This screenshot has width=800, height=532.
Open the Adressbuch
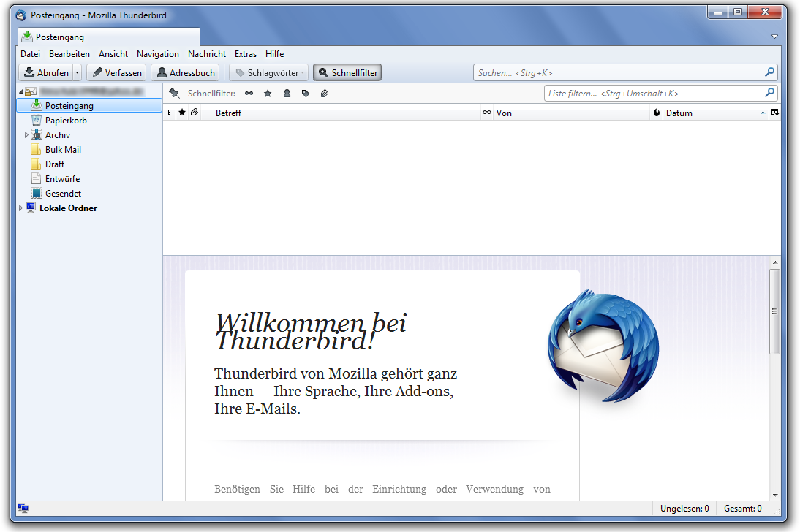pyautogui.click(x=185, y=73)
